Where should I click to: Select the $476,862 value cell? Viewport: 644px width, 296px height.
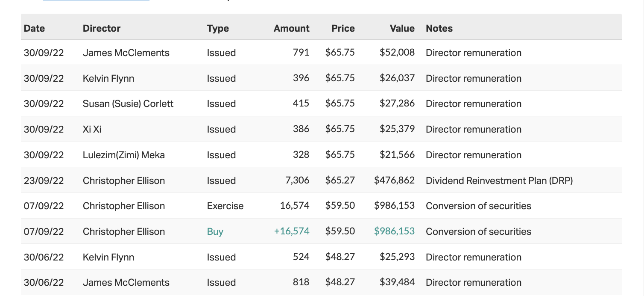tap(394, 181)
